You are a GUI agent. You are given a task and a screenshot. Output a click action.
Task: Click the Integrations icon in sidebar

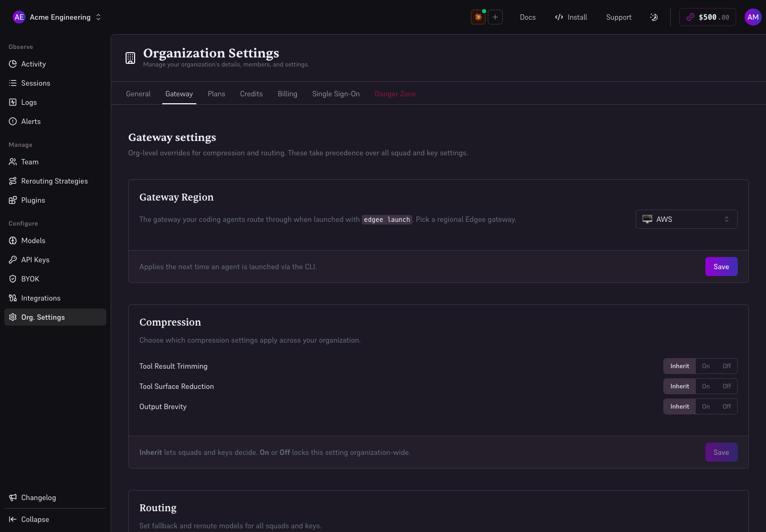pos(13,298)
